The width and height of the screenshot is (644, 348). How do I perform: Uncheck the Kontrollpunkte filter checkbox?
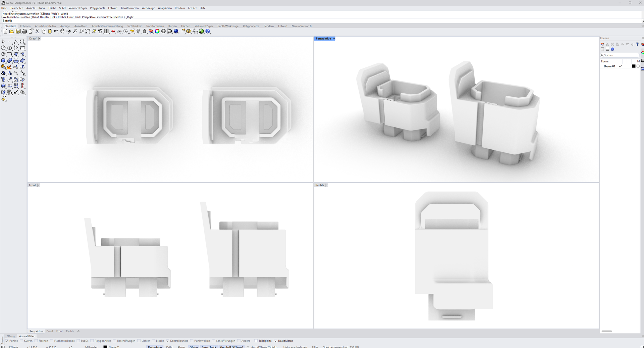pos(168,341)
